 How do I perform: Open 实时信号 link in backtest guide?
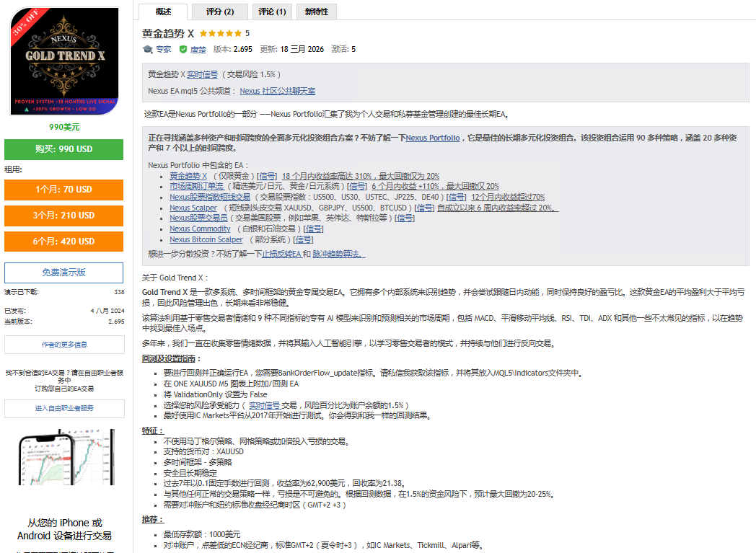[x=264, y=406]
